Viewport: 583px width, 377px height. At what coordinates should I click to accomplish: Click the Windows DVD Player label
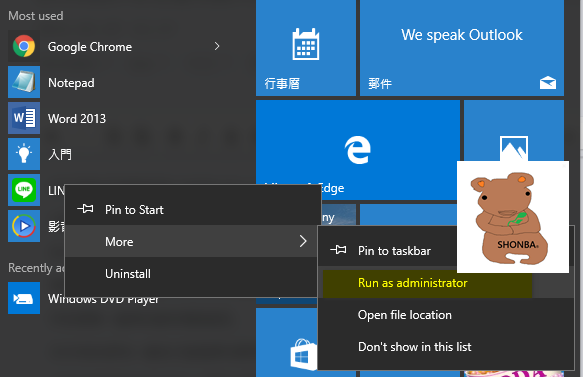[x=103, y=300]
